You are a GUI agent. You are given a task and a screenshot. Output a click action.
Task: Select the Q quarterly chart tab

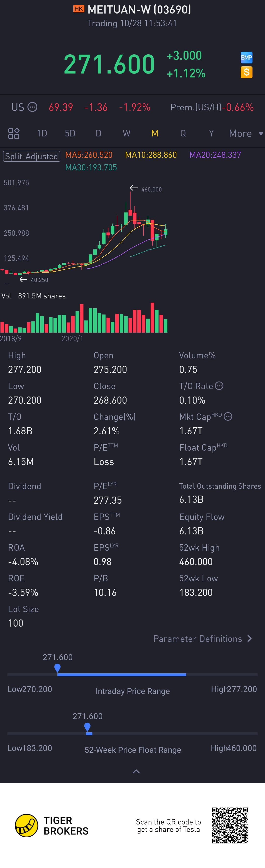[183, 133]
